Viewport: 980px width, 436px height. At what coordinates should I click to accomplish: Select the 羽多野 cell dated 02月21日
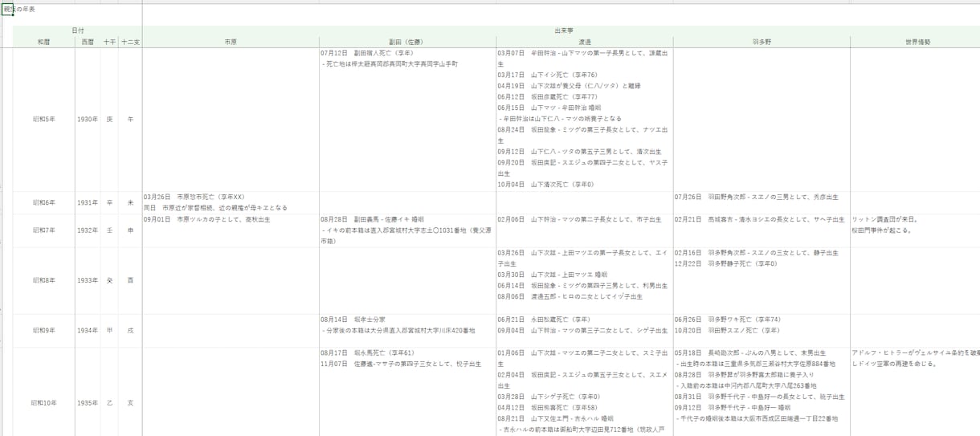762,230
